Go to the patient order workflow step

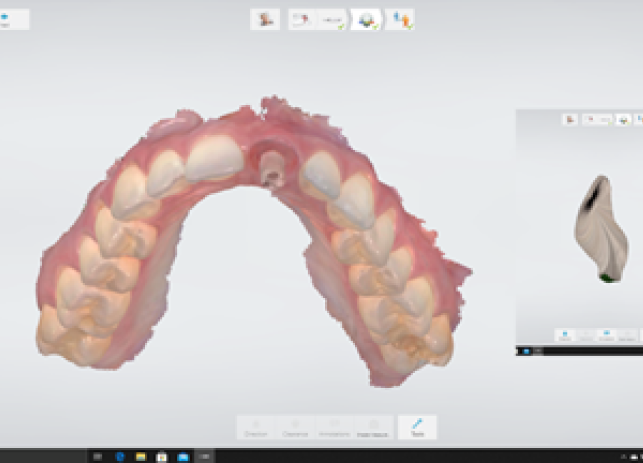tap(265, 19)
